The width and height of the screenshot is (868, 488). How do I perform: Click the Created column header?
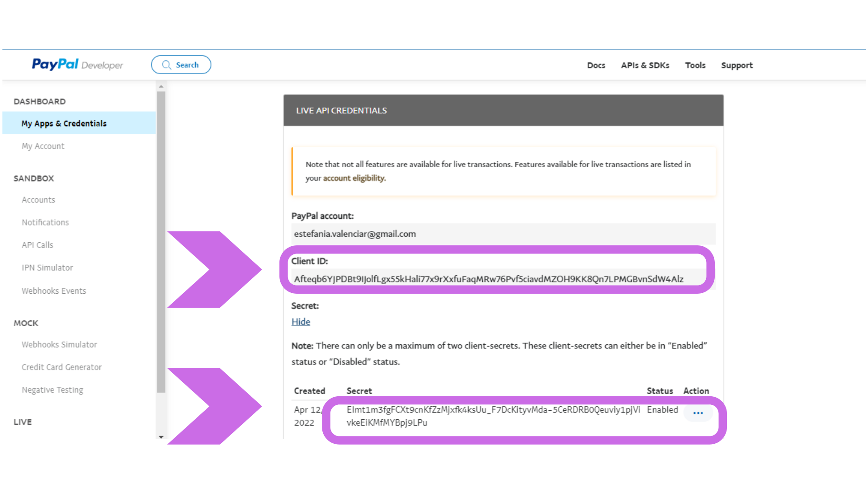click(309, 391)
